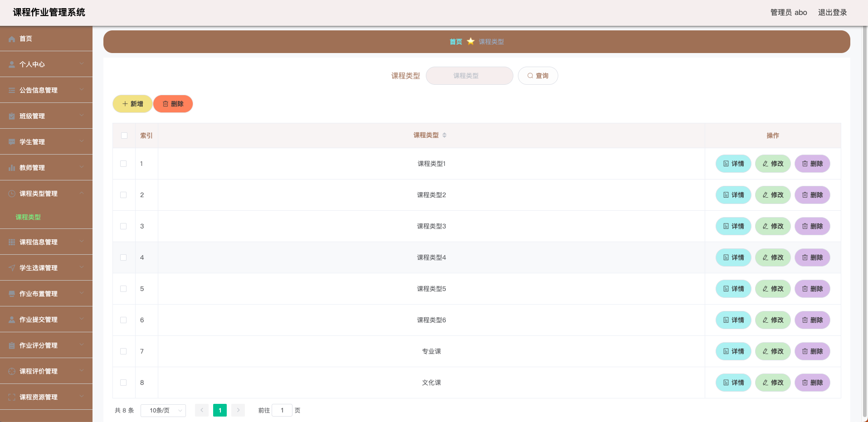The image size is (868, 422).
Task: Click the 首页 breadcrumb link
Action: [x=456, y=42]
